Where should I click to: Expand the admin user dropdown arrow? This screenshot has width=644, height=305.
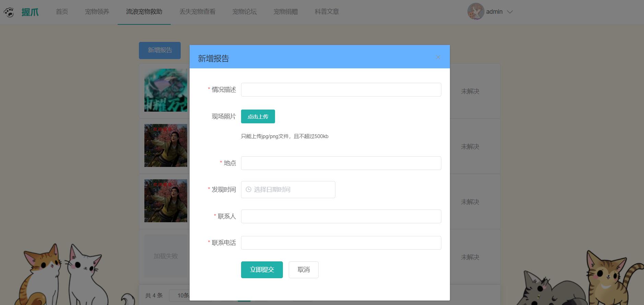point(510,12)
